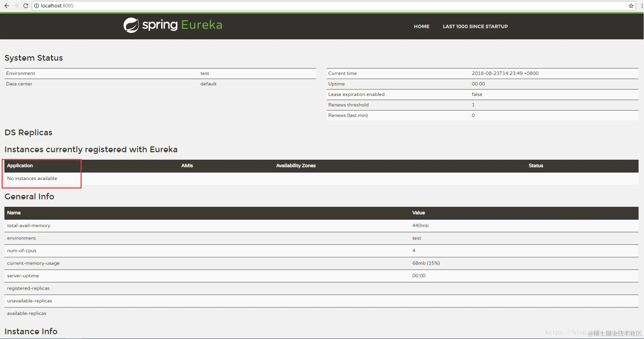
Task: Open LAST 1000 SINCE STARTUP link
Action: coord(475,26)
